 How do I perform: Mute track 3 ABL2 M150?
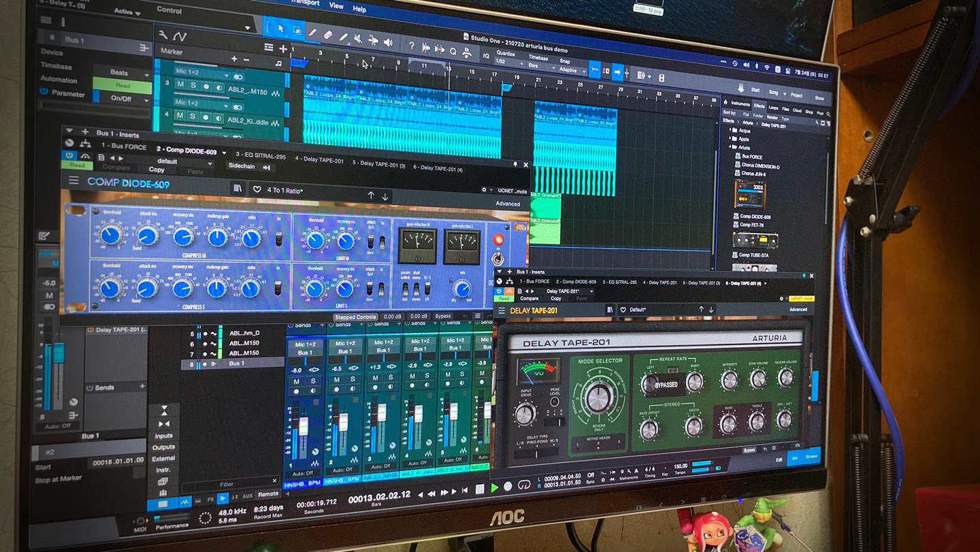180,84
